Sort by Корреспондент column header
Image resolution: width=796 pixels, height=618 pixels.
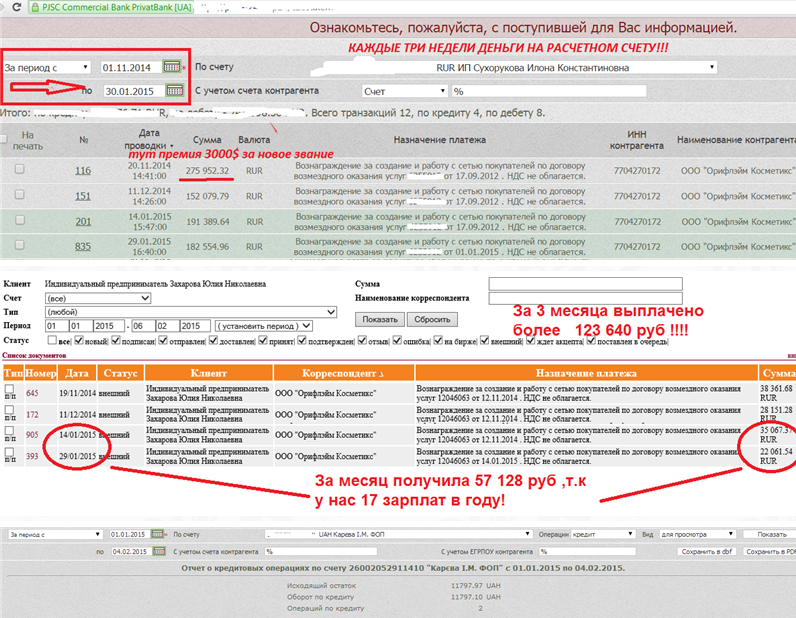(x=343, y=373)
